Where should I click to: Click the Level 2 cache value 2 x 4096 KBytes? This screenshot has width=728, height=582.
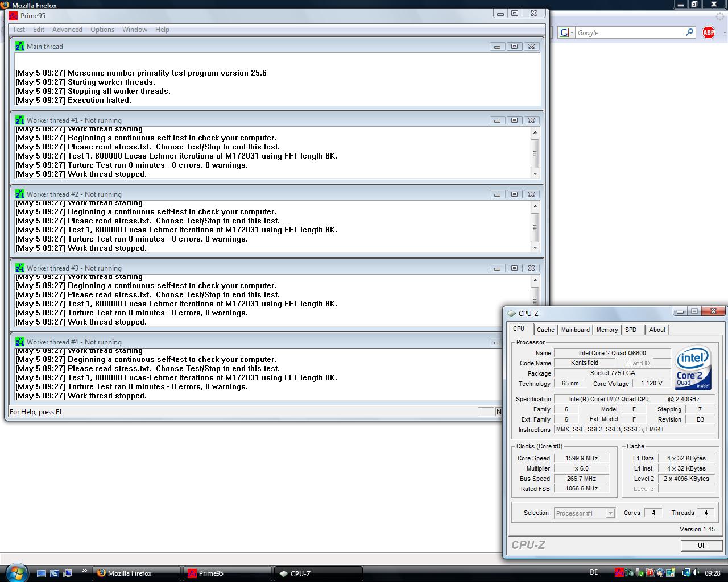coord(686,479)
